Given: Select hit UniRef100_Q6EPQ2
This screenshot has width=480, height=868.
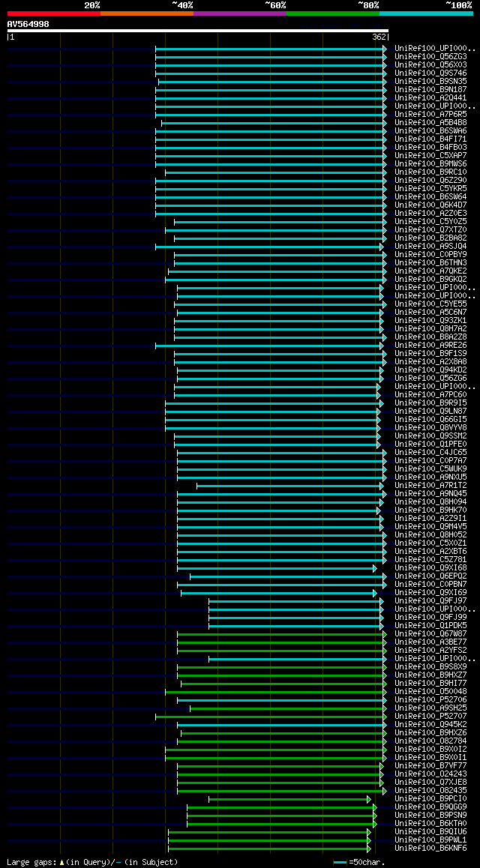Looking at the screenshot, I should point(430,576).
